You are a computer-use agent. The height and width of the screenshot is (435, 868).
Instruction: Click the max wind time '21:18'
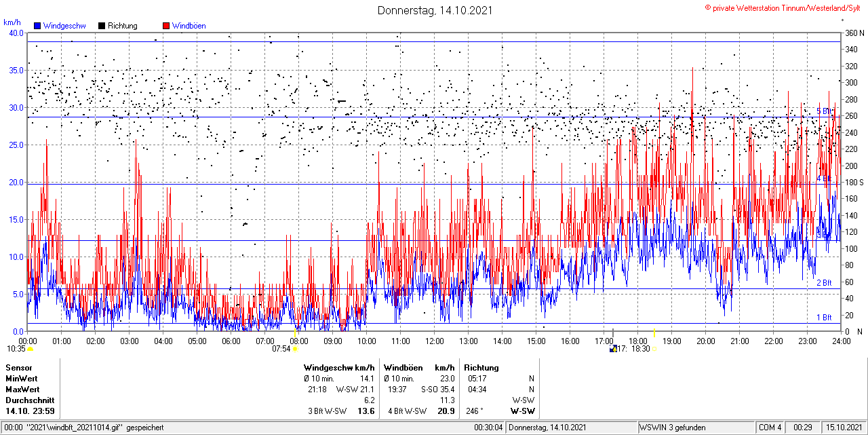[x=317, y=390]
